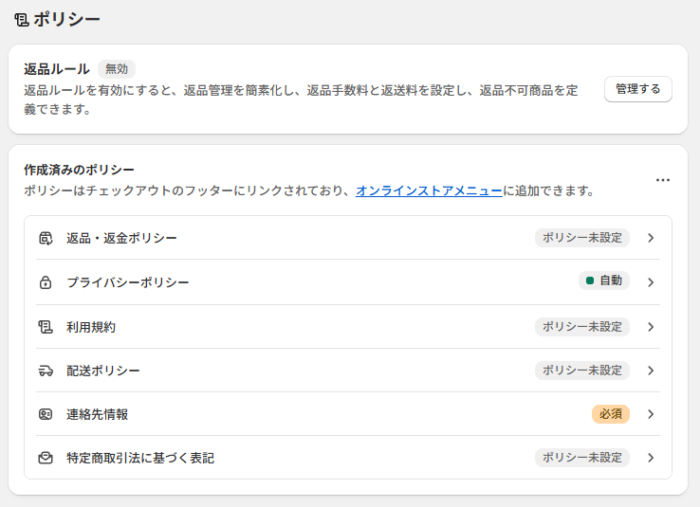Viewport: 700px width, 507px height.
Task: Open 利用規約 via its right chevron
Action: pos(650,327)
